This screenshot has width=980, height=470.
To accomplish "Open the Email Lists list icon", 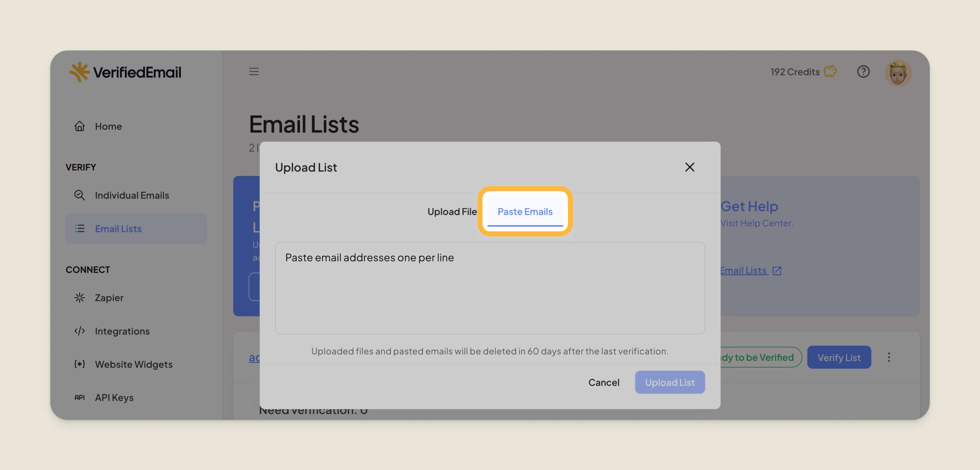I will click(x=80, y=229).
